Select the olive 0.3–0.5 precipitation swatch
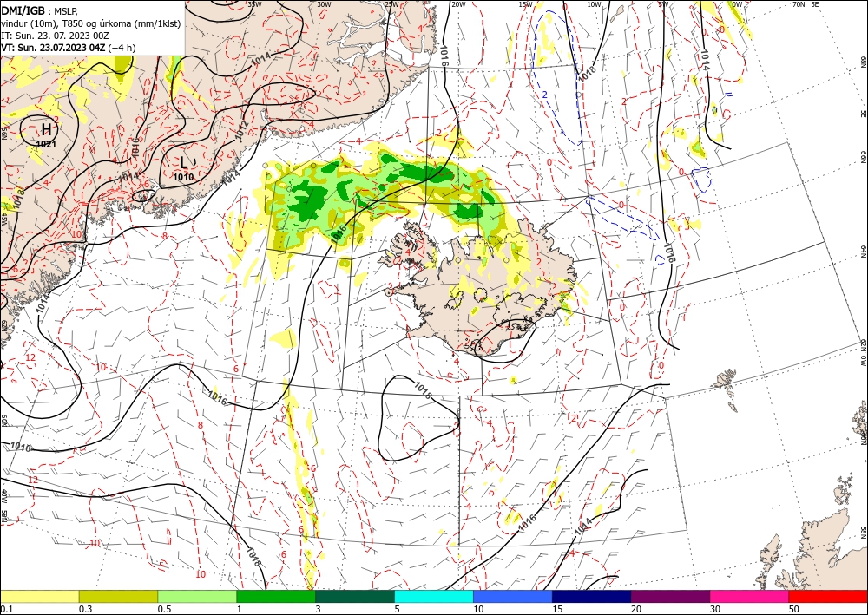This screenshot has height=615, width=868. [x=118, y=596]
